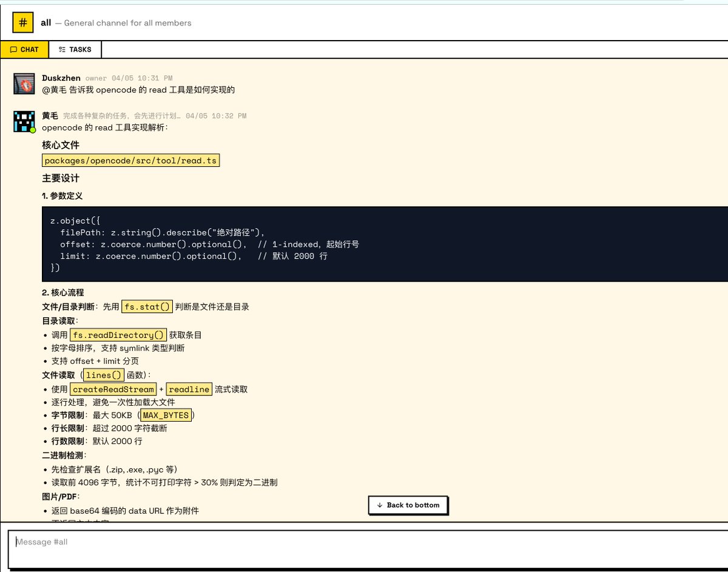Click the limit line in the code block
The image size is (728, 572).
point(194,256)
